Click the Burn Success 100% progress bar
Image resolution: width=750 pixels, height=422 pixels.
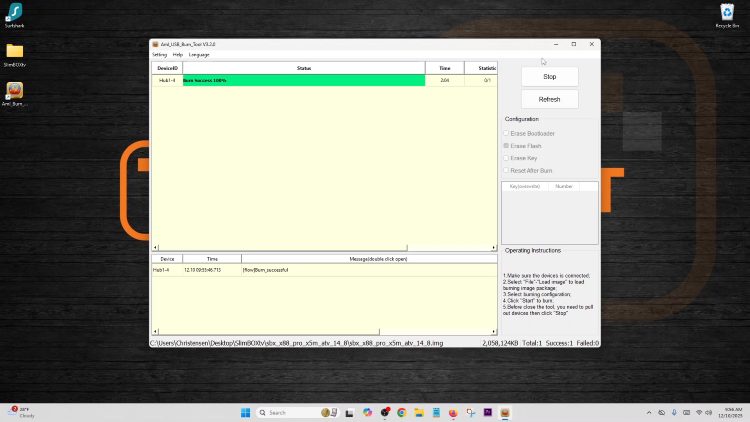coord(304,80)
